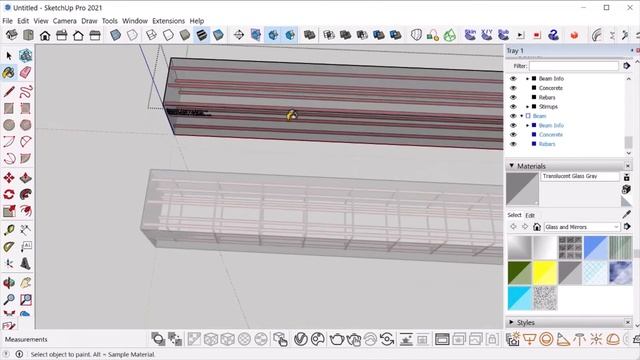The width and height of the screenshot is (640, 360).
Task: Pick the cyan glass material swatch
Action: 520,298
